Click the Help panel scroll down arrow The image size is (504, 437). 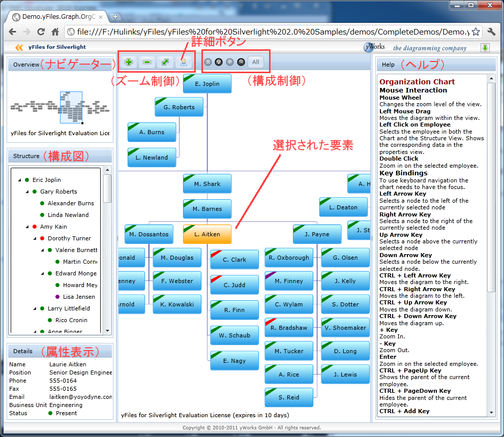pyautogui.click(x=491, y=413)
